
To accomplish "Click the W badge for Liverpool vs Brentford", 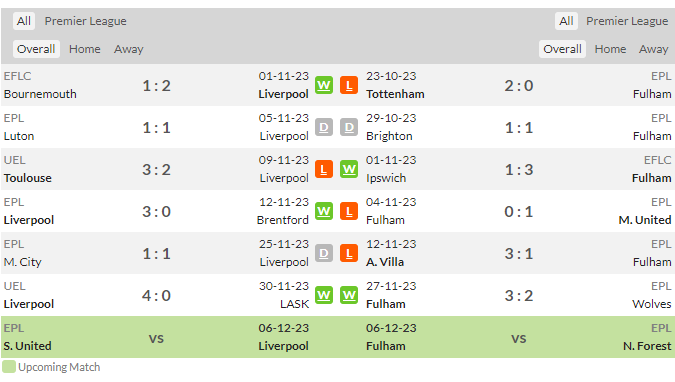I will tap(324, 211).
